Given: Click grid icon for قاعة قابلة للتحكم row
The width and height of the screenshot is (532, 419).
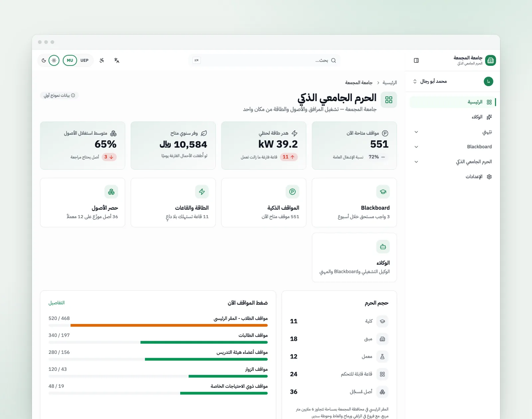Looking at the screenshot, I should (382, 374).
